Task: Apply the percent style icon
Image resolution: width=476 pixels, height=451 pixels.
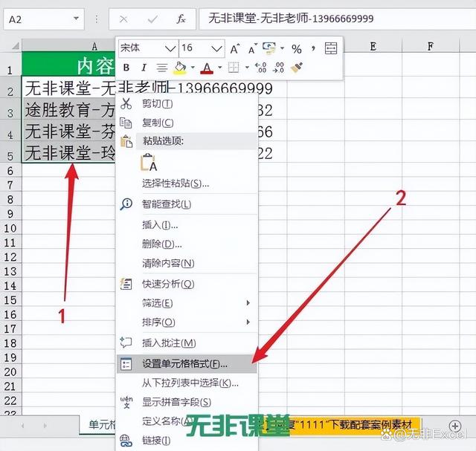Action: [297, 48]
